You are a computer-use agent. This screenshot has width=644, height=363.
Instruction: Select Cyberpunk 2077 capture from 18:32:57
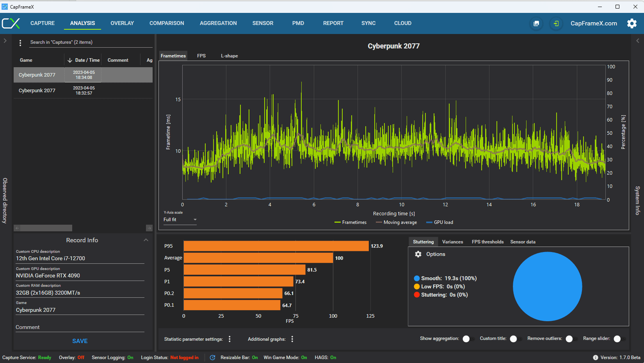pos(83,91)
